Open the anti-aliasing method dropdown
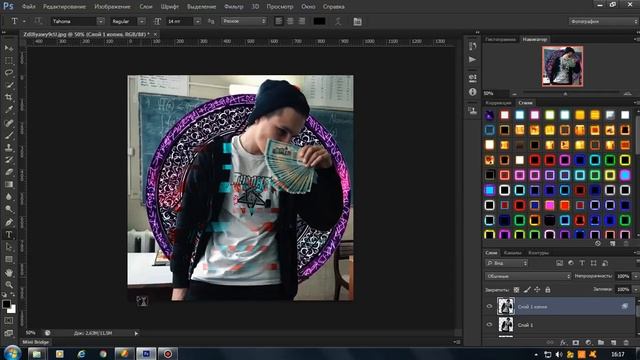 click(244, 21)
